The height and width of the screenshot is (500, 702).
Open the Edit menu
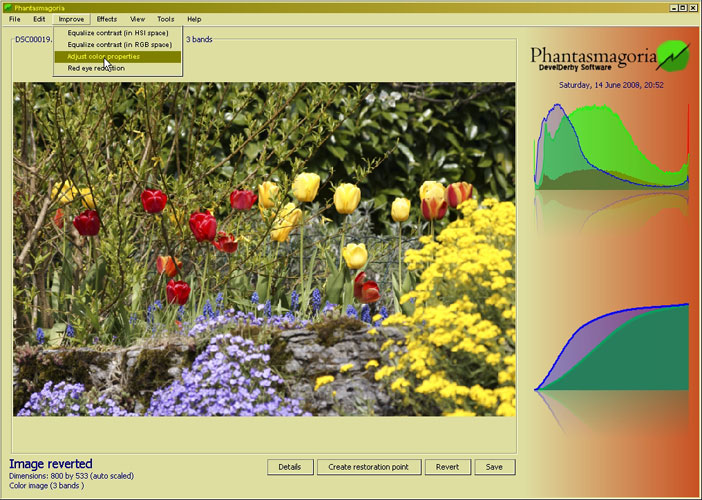click(39, 19)
